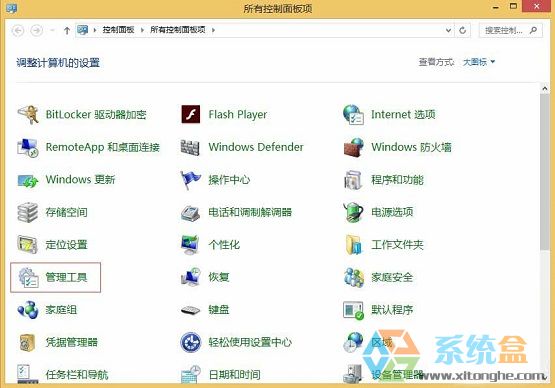Open the 工作文件夹 folder icon
The image size is (555, 388).
pos(353,245)
